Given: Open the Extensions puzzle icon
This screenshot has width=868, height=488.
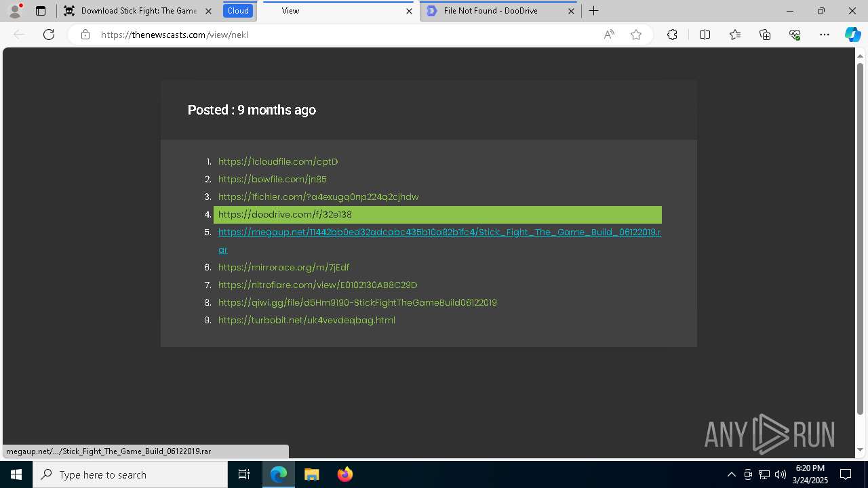Looking at the screenshot, I should pos(672,35).
